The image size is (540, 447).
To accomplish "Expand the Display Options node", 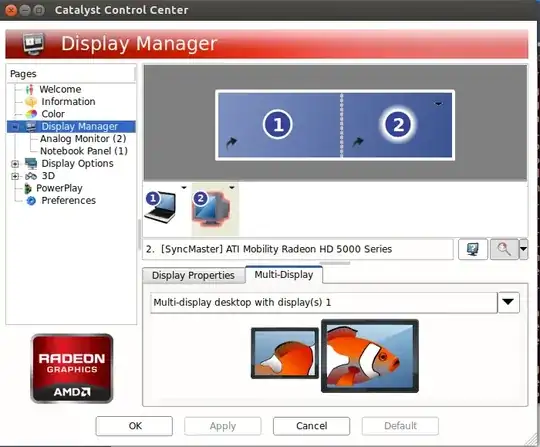I will 15,164.
